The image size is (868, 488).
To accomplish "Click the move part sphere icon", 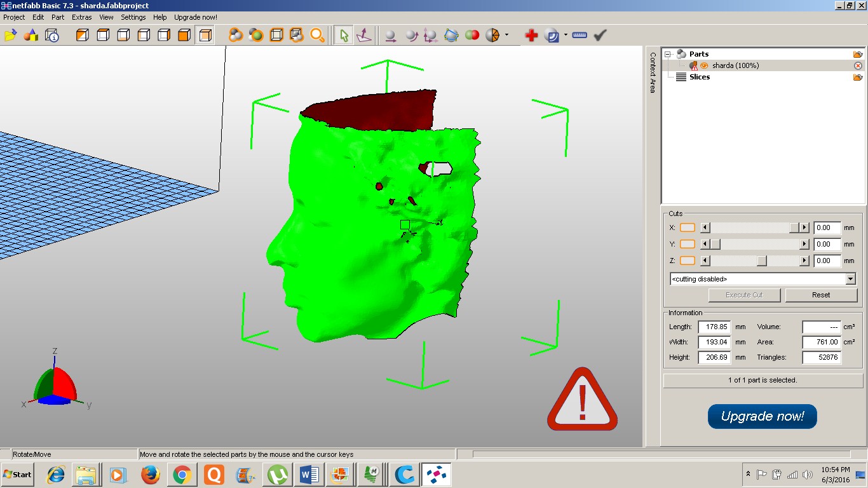I will 390,36.
